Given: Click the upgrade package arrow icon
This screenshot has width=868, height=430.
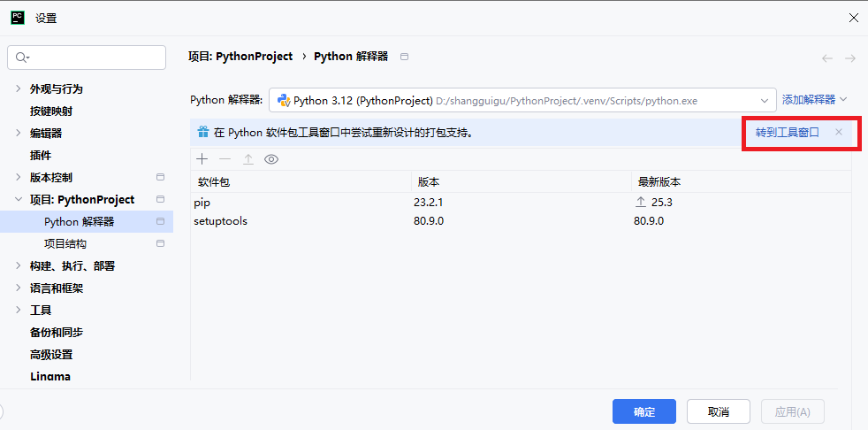Looking at the screenshot, I should pos(248,159).
